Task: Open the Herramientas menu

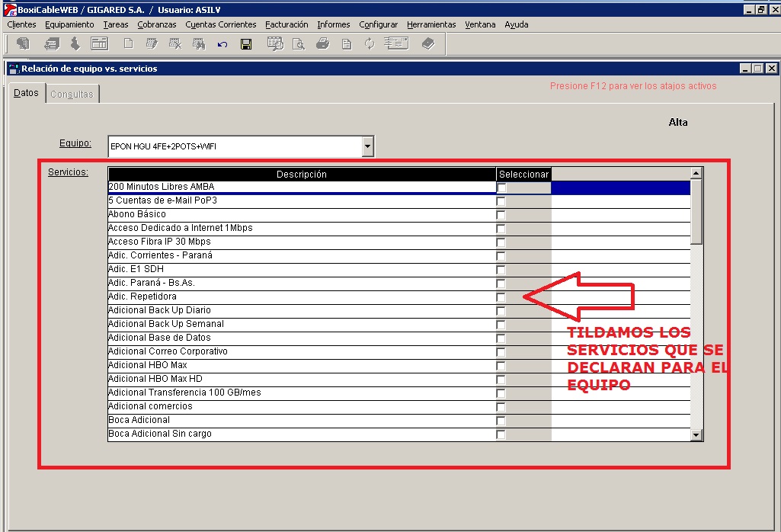Action: point(431,24)
